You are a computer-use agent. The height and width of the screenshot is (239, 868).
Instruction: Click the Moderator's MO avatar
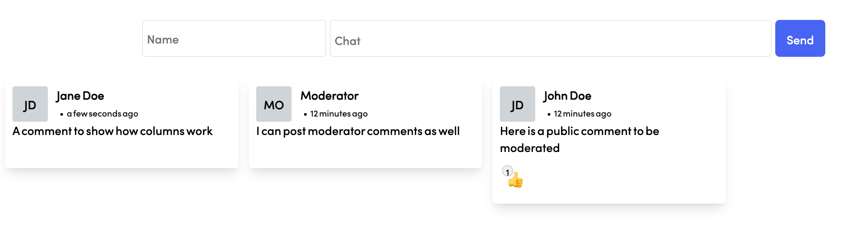point(274,104)
